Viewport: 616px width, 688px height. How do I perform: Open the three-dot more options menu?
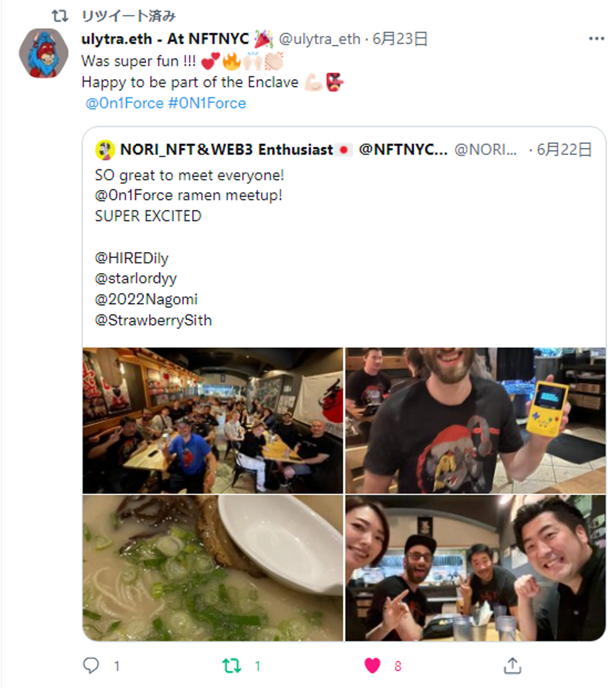(596, 39)
